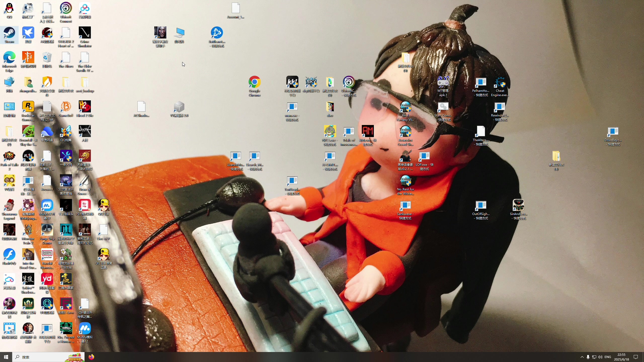Expand the hidden system tray icons

point(582,357)
